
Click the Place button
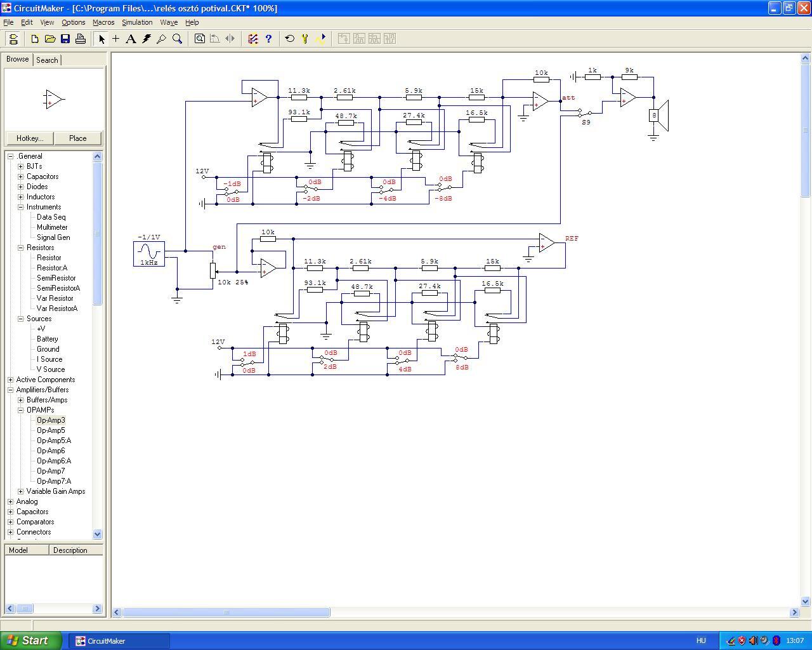(x=78, y=138)
